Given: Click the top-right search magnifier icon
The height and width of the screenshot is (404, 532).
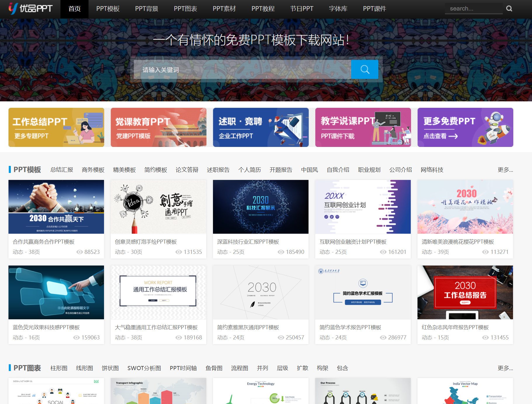Looking at the screenshot, I should coord(509,8).
